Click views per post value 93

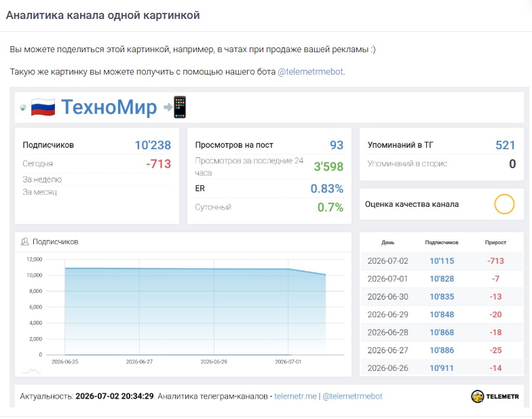click(x=337, y=145)
